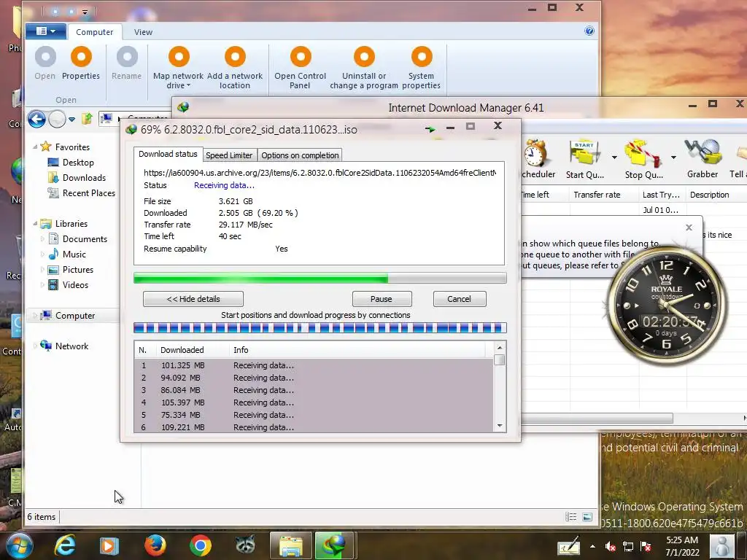Select Desktop in Favorites
Image resolution: width=747 pixels, height=560 pixels.
pyautogui.click(x=78, y=163)
